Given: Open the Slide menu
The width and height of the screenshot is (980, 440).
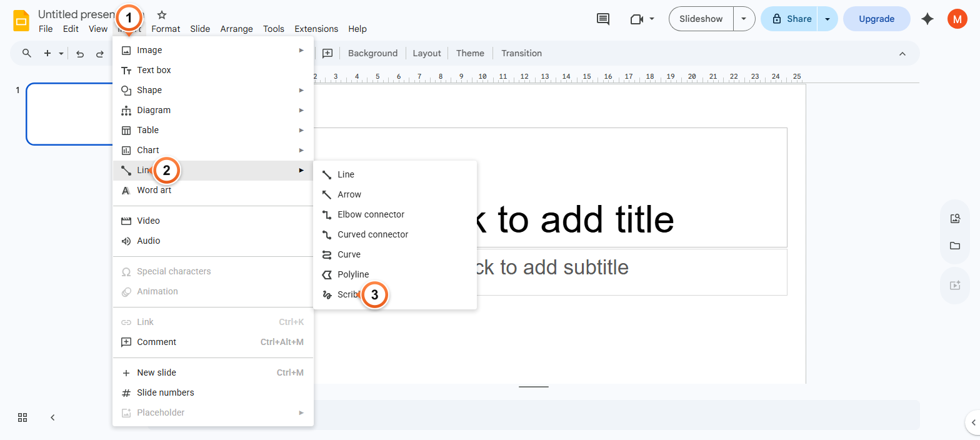Looking at the screenshot, I should (200, 29).
